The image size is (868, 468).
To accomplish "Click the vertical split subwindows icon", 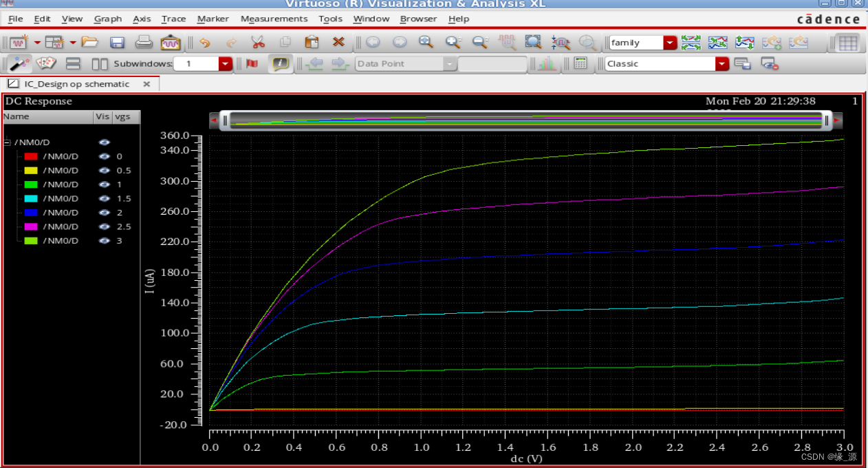I will tap(100, 64).
